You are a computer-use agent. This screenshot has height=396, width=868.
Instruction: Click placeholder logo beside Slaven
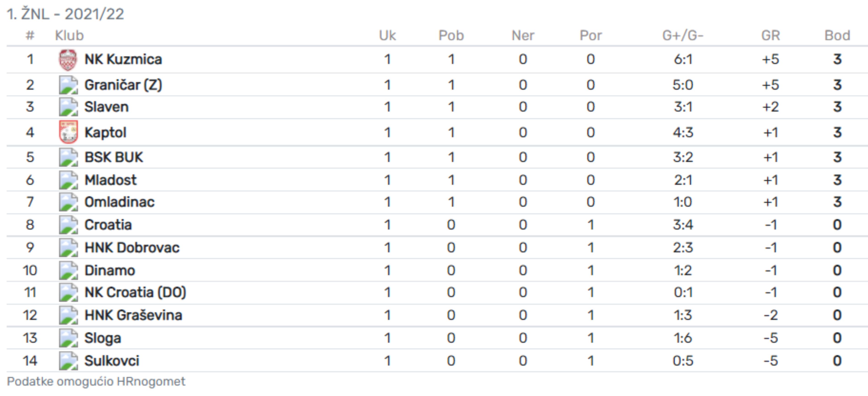(x=68, y=107)
